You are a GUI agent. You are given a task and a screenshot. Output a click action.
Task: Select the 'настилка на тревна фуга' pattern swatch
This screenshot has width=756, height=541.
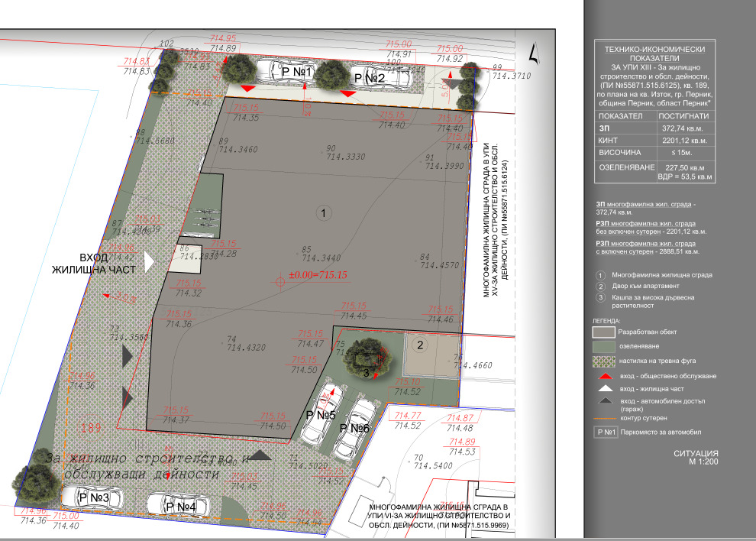[x=603, y=361]
